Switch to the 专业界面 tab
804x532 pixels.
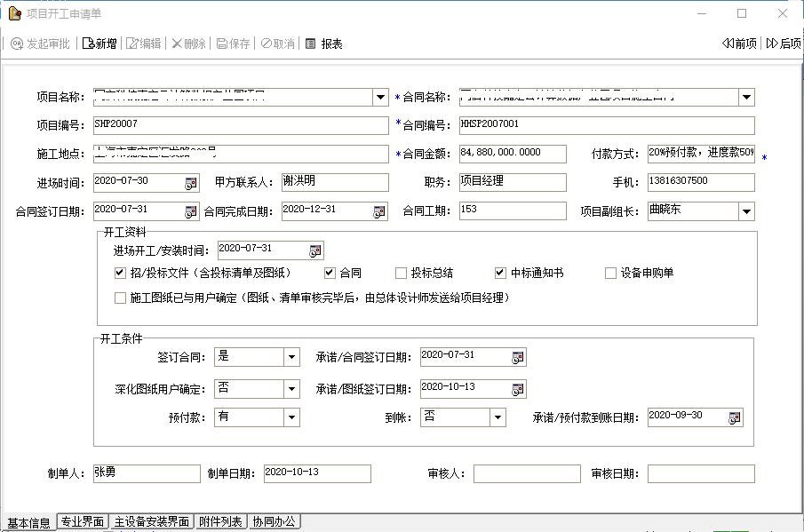point(83,522)
